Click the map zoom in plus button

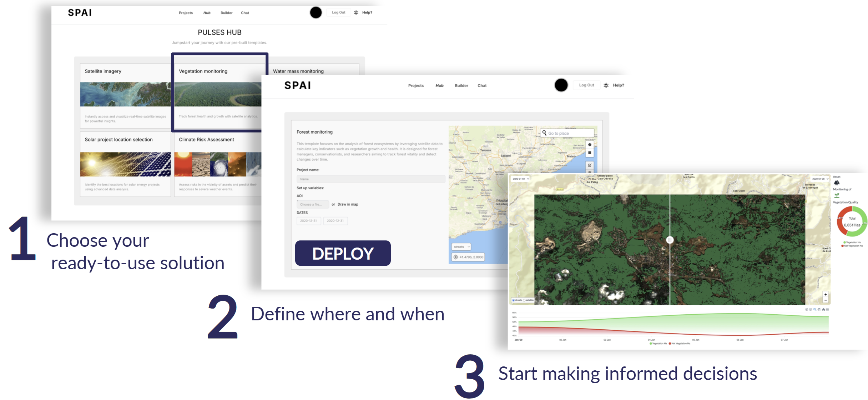[x=826, y=294]
